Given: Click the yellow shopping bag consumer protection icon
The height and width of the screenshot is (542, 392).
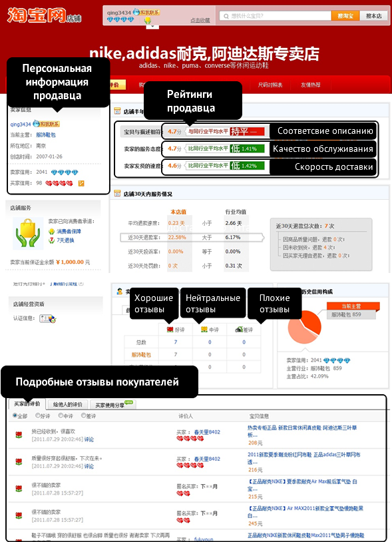Looking at the screenshot, I should (x=28, y=233).
